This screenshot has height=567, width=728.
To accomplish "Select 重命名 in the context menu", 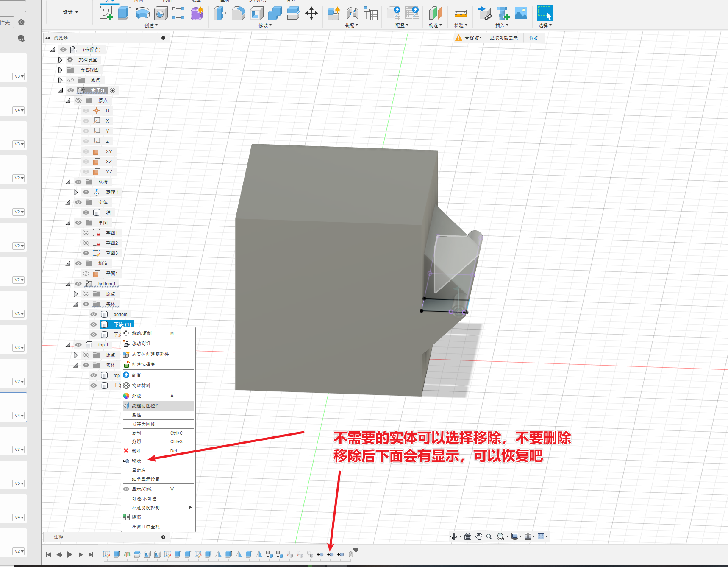I will [x=139, y=470].
